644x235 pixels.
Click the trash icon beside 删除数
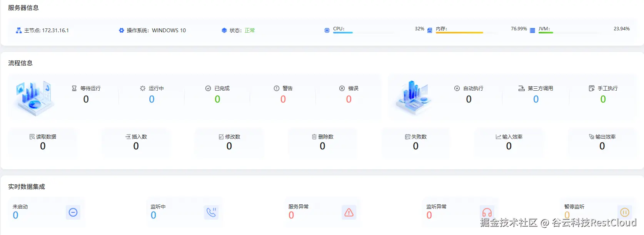click(x=314, y=137)
